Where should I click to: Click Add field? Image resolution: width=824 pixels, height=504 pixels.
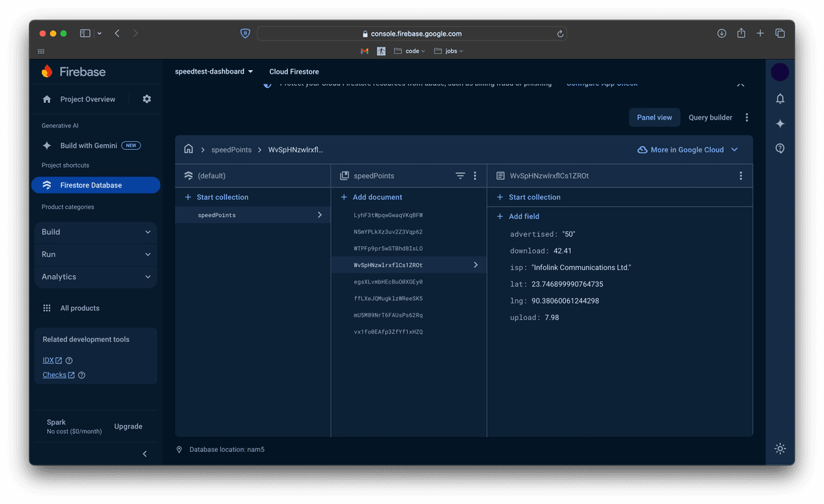pos(518,216)
